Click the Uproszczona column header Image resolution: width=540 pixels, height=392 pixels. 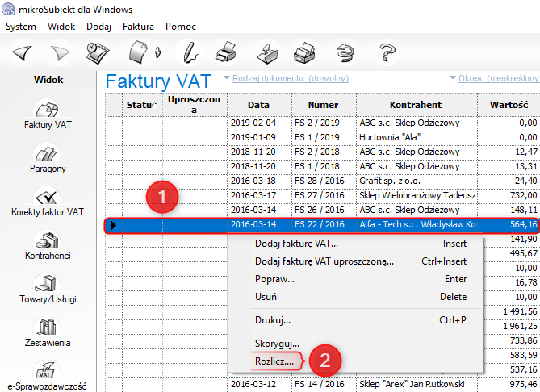[x=195, y=105]
